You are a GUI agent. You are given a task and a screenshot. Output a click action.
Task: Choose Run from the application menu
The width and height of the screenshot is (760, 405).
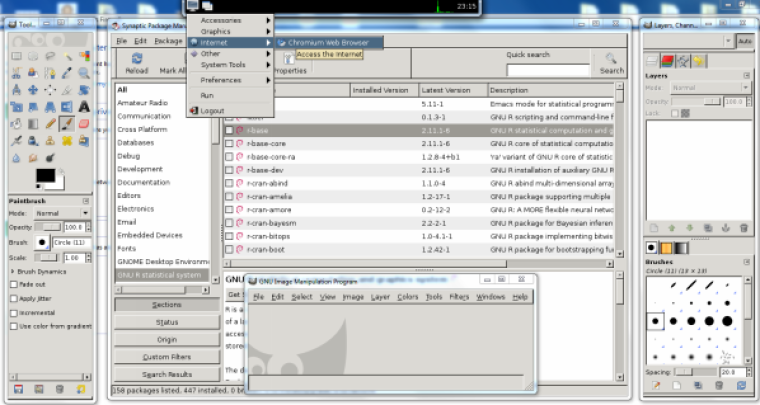point(231,95)
